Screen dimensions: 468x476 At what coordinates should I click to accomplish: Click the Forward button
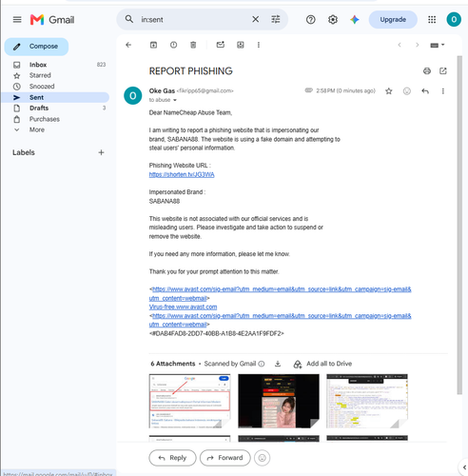[225, 458]
